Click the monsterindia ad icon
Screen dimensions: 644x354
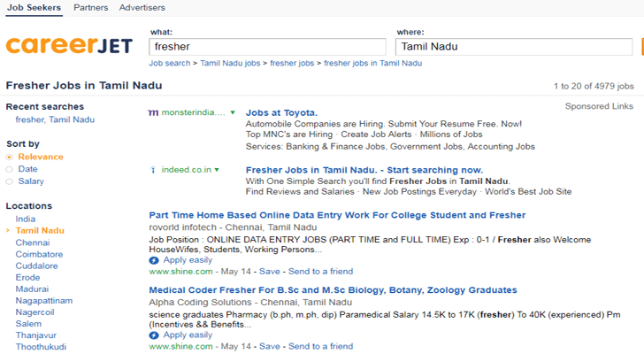153,112
